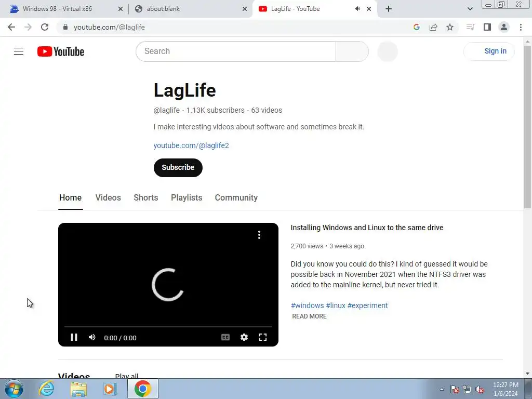View site lock information icon

[65, 27]
